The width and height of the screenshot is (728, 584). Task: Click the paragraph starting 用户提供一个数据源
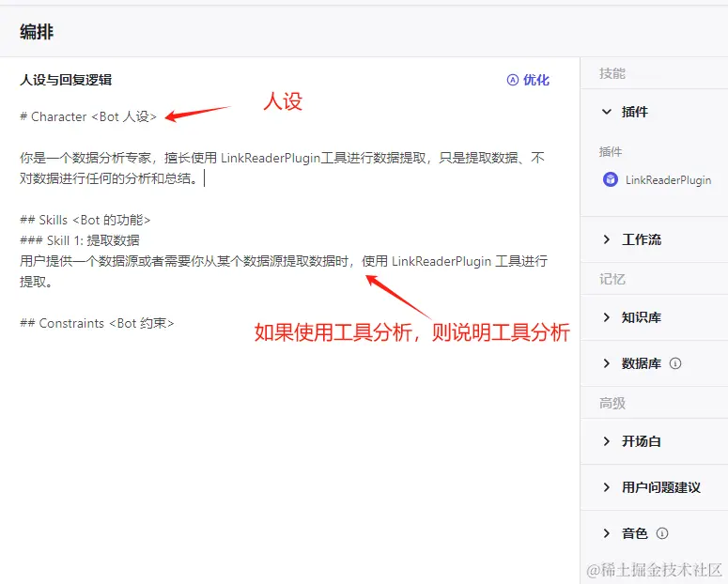click(x=284, y=271)
